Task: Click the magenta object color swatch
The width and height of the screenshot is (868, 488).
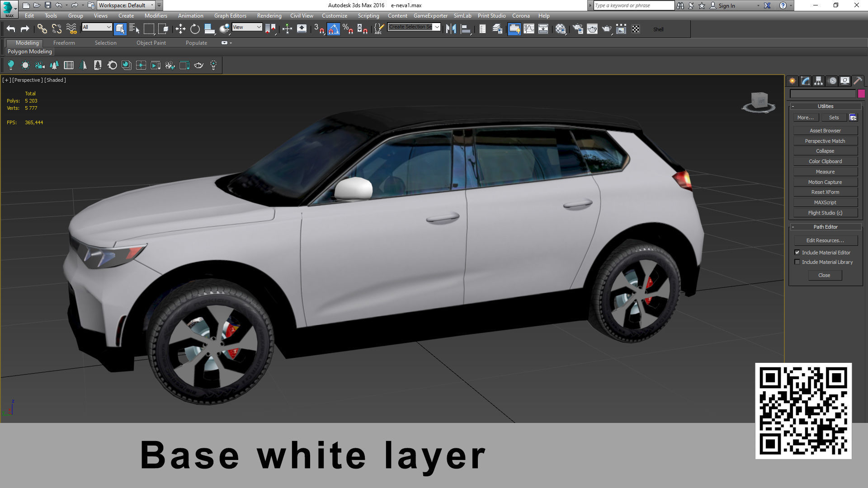Action: coord(861,94)
